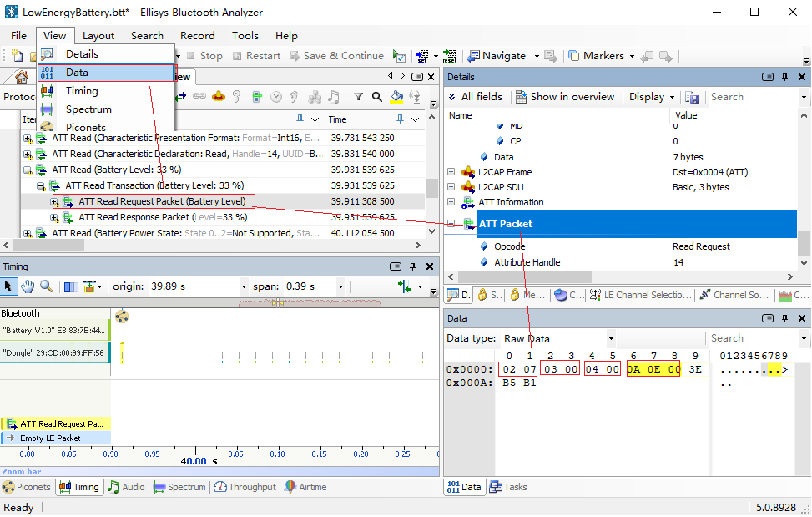The image size is (812, 517).
Task: Open the Data type Raw Data dropdown
Action: [x=611, y=339]
